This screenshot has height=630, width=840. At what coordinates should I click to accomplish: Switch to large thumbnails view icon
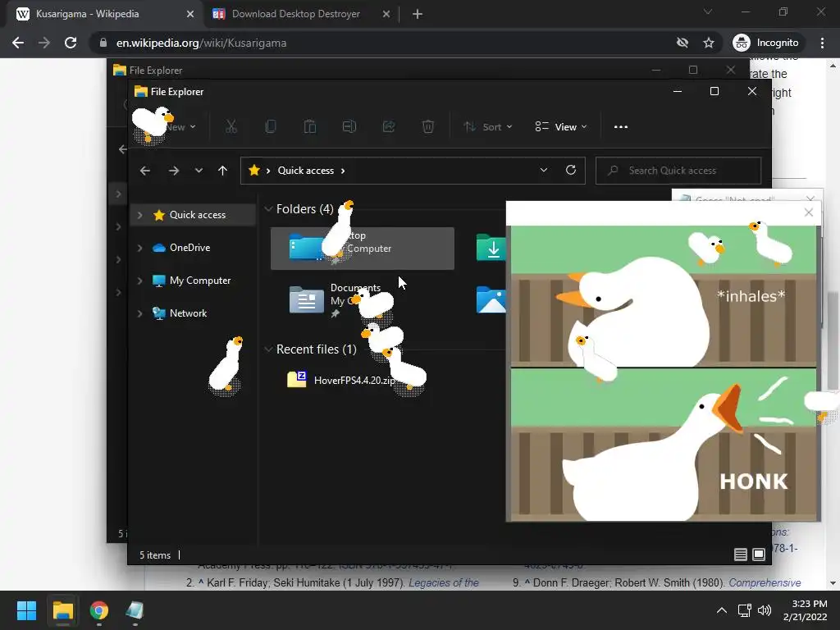click(759, 555)
